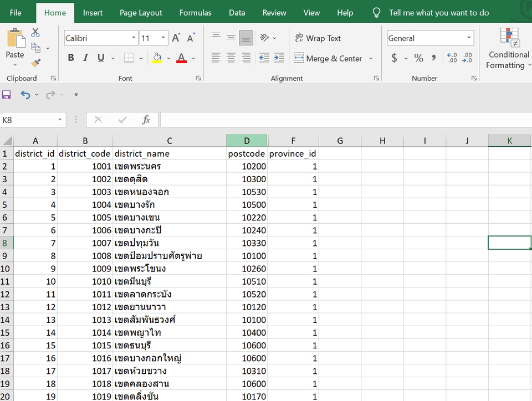Screen dimensions: 532x401
Task: Apply accounting dollar number format
Action: click(394, 58)
